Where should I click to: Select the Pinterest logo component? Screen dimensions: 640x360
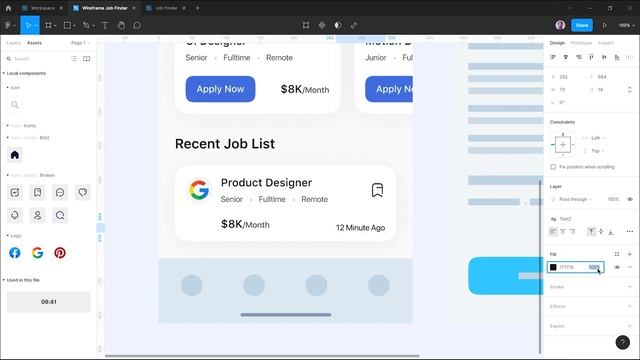pos(60,253)
